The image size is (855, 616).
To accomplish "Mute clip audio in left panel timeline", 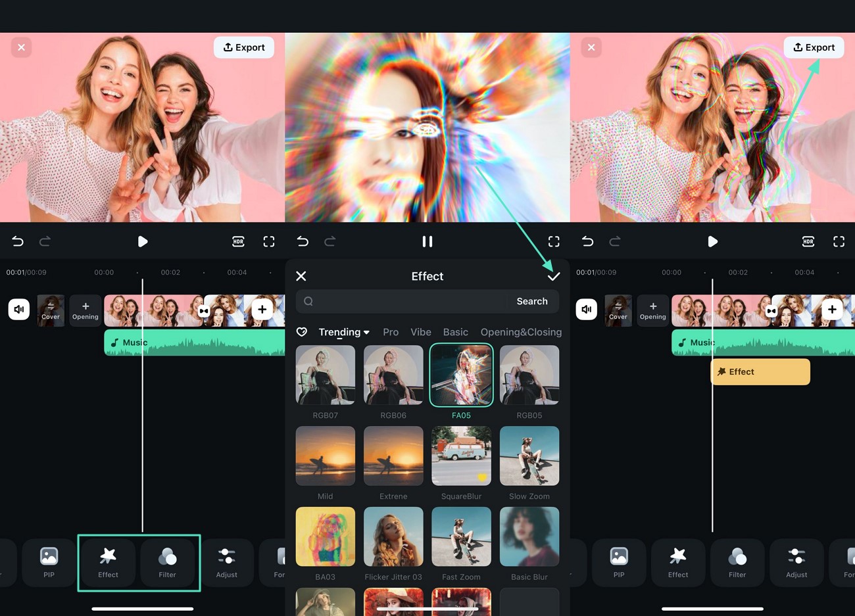I will pyautogui.click(x=19, y=309).
